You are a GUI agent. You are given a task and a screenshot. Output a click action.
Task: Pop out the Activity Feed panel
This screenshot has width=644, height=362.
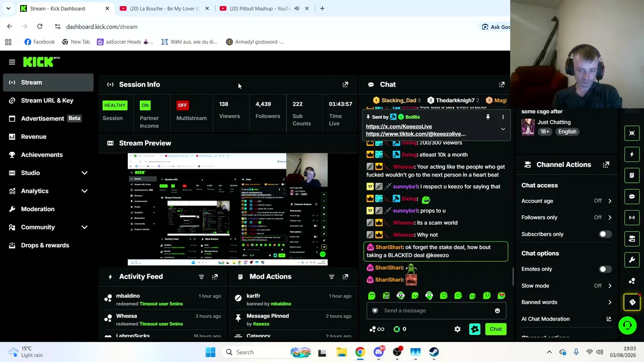215,277
